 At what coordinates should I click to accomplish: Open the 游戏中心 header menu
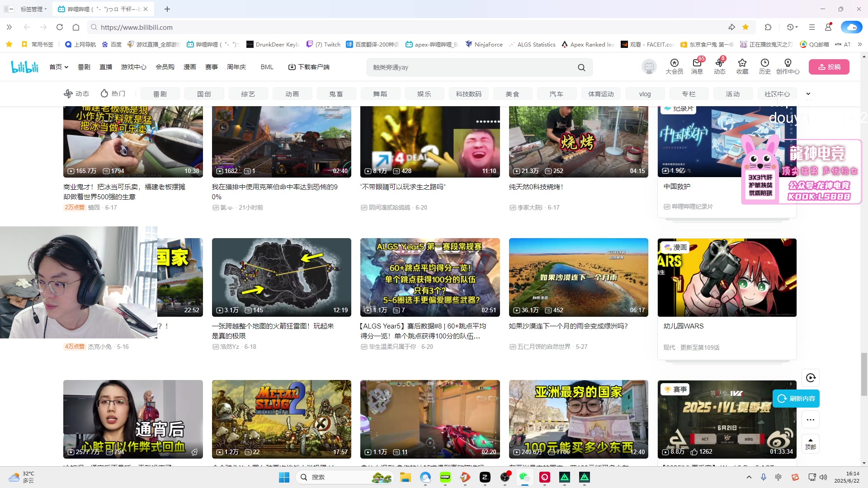[x=134, y=67]
